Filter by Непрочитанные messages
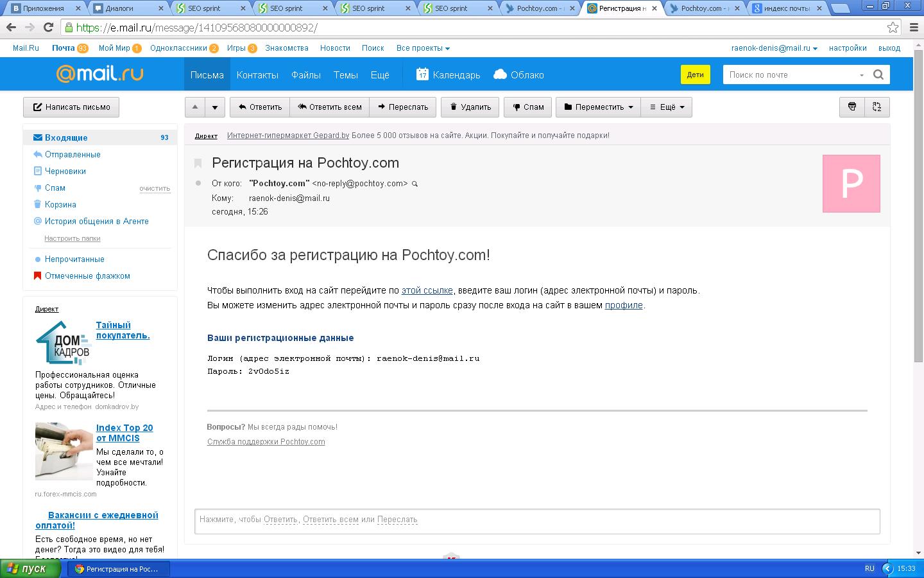This screenshot has width=924, height=578. (x=74, y=259)
